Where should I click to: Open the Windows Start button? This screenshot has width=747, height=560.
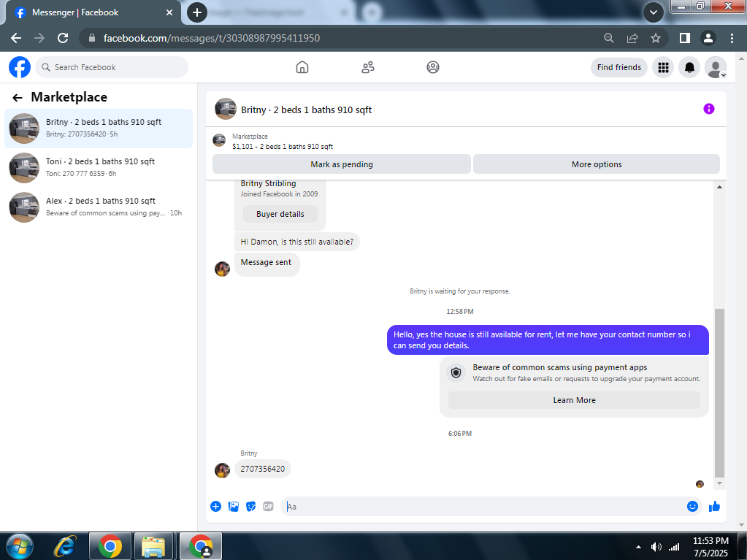tap(20, 545)
